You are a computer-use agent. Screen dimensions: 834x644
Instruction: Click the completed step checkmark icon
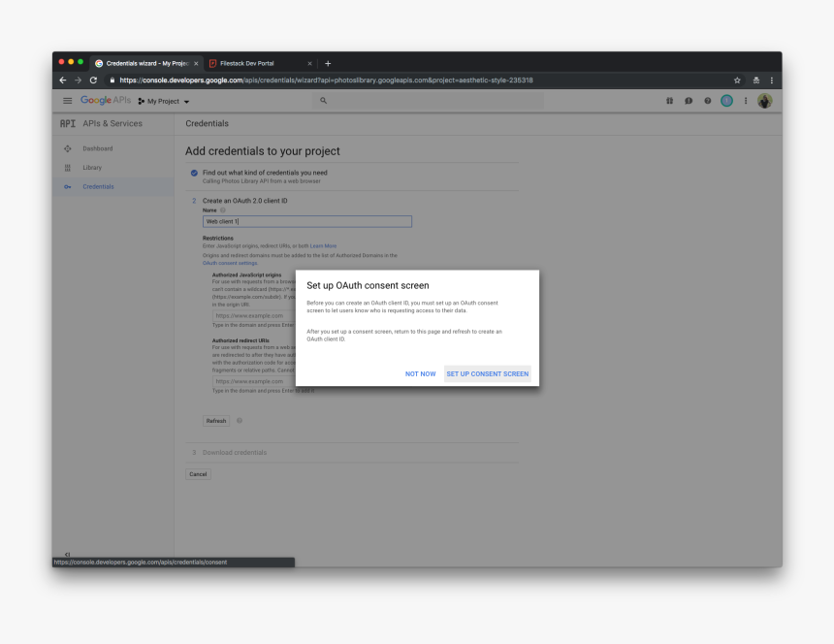(194, 173)
